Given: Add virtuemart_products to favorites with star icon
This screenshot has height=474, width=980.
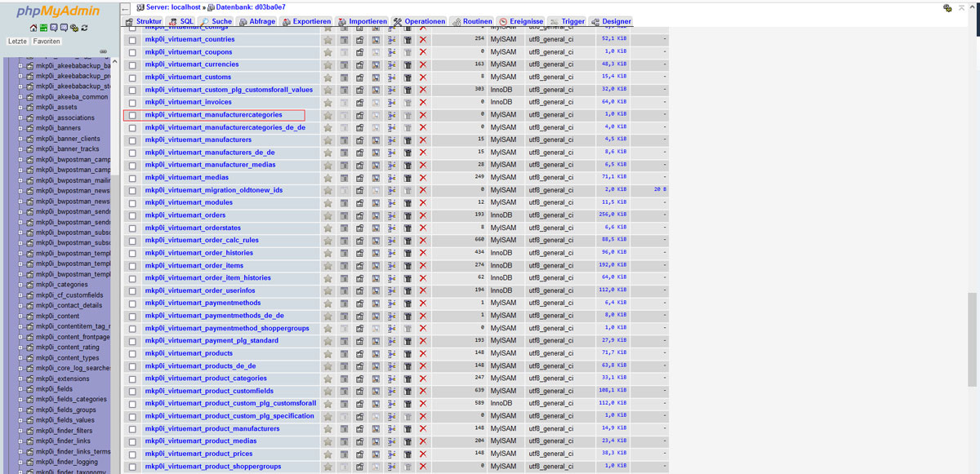Looking at the screenshot, I should click(x=327, y=354).
